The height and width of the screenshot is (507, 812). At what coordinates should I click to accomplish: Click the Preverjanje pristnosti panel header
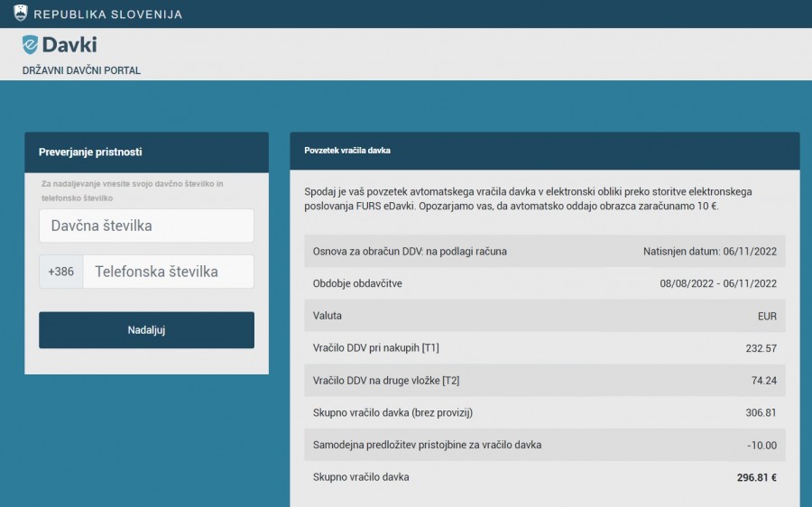pos(146,152)
